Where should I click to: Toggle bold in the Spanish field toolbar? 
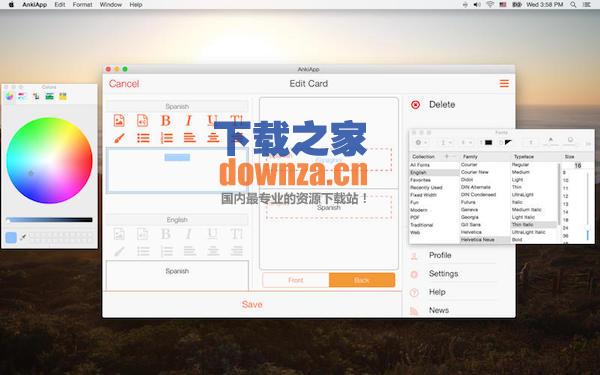[x=166, y=121]
